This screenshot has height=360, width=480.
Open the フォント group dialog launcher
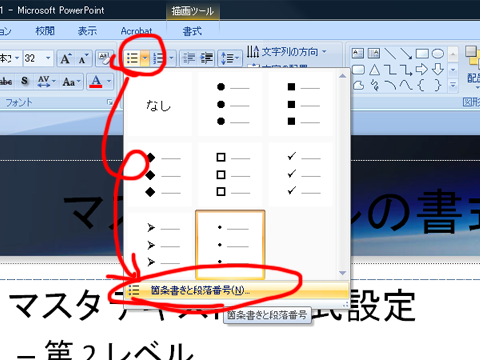[110, 102]
